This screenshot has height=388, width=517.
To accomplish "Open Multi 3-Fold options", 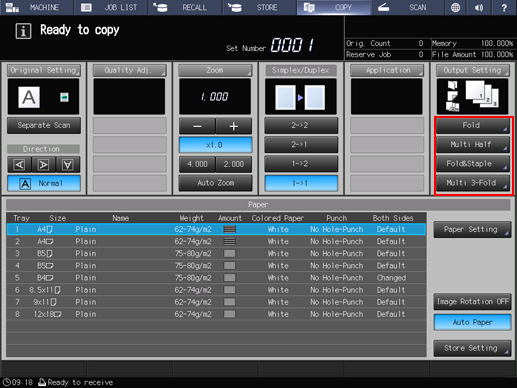I will click(473, 183).
